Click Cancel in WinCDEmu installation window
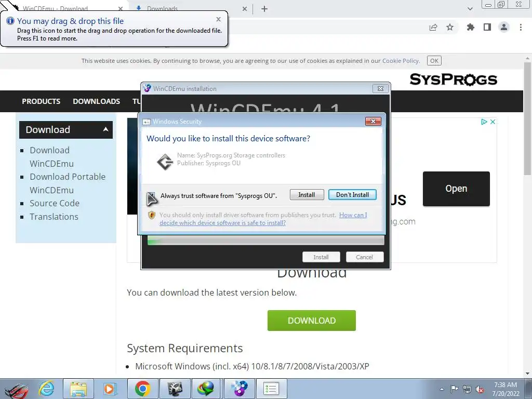532x399 pixels. click(x=364, y=257)
